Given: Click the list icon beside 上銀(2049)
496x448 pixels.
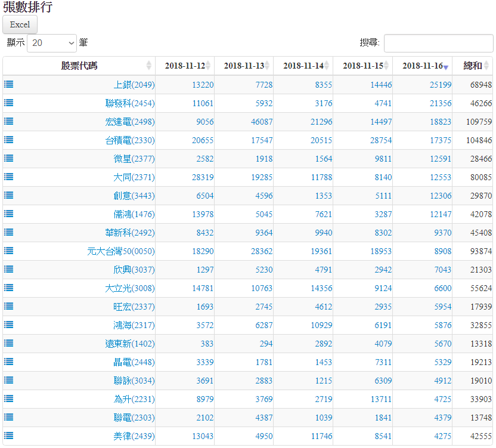Looking at the screenshot, I should [9, 84].
